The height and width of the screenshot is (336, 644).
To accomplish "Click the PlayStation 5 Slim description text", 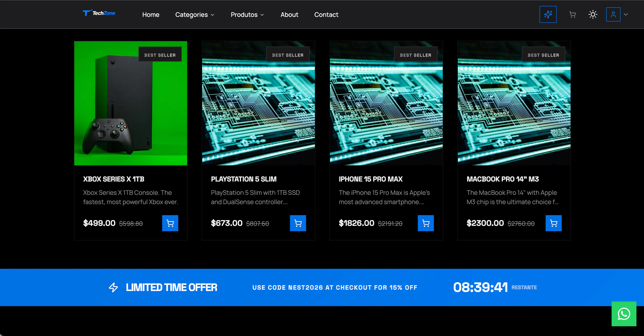I will 255,197.
